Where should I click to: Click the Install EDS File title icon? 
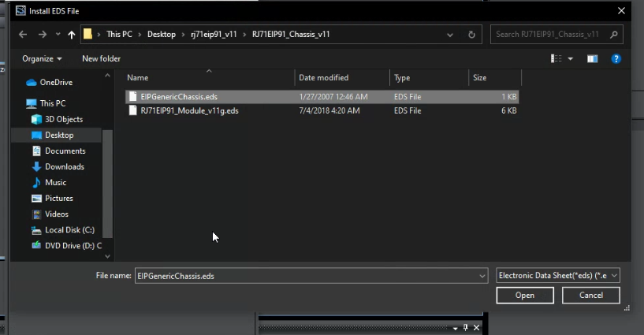20,11
